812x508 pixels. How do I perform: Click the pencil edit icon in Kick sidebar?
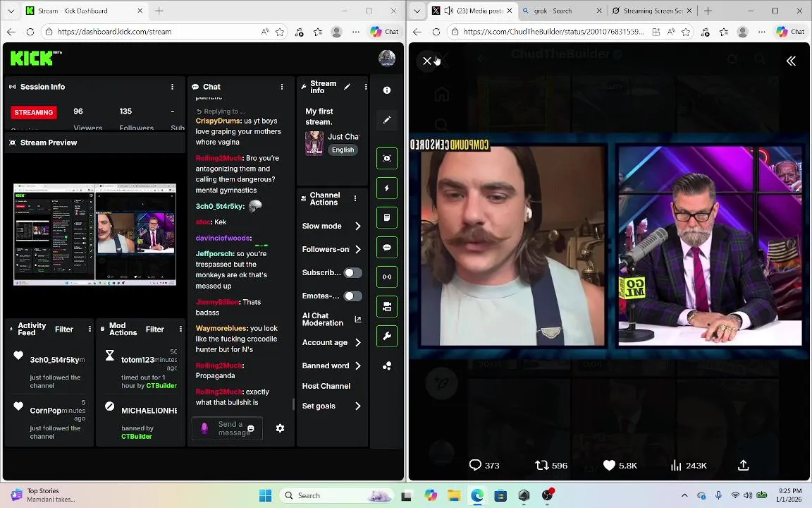tap(387, 120)
